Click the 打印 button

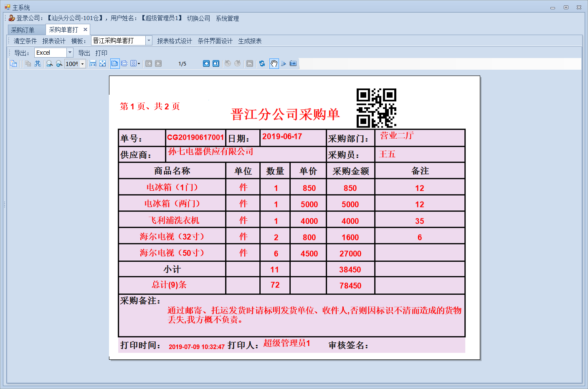click(101, 53)
